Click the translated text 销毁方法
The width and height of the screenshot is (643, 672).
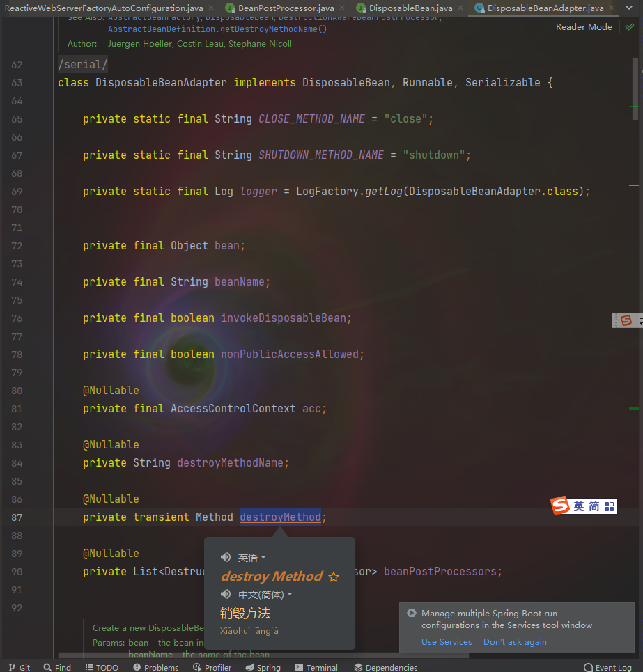click(x=245, y=614)
